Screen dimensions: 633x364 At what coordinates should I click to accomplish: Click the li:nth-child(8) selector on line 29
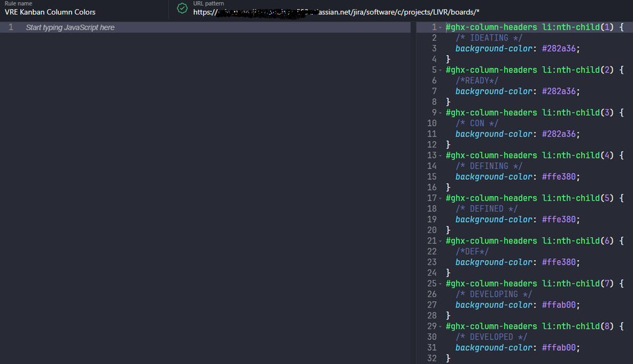point(578,327)
